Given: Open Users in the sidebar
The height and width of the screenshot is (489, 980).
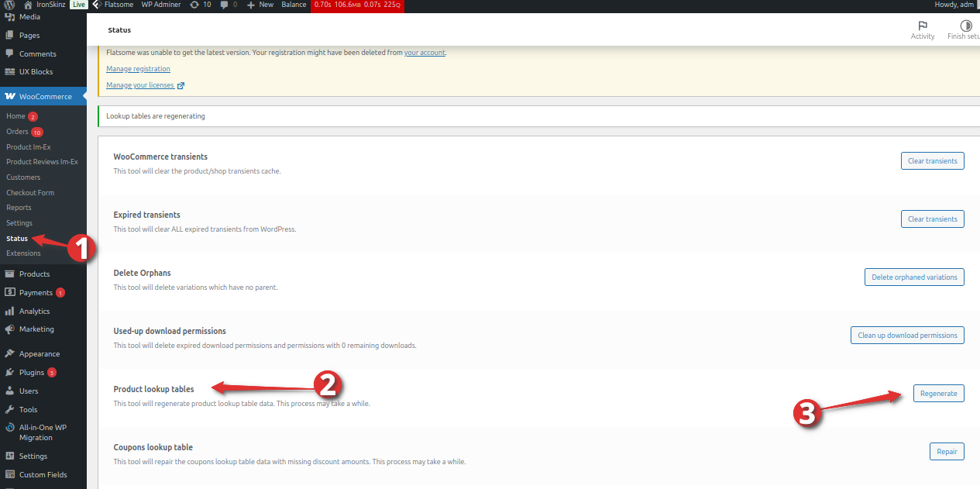Looking at the screenshot, I should pyautogui.click(x=29, y=391).
